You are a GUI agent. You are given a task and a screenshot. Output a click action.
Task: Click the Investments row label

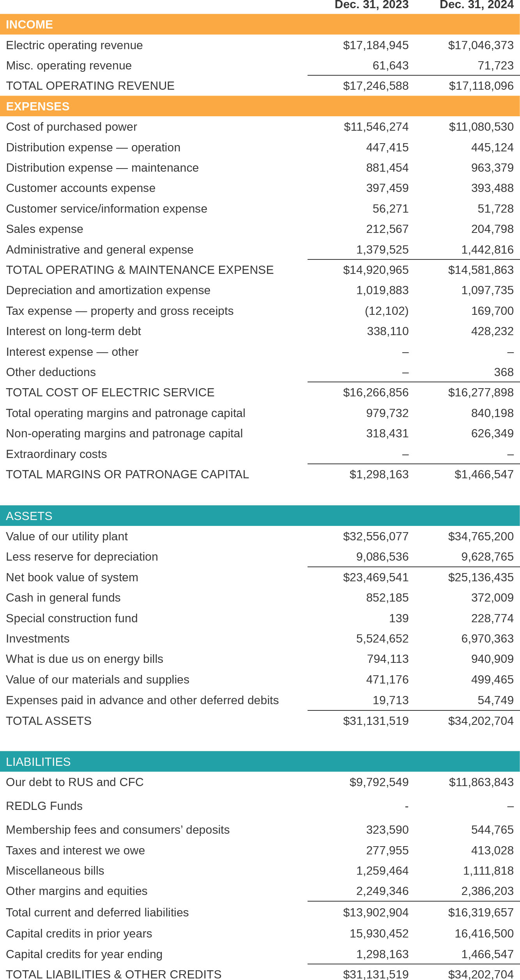pos(38,639)
